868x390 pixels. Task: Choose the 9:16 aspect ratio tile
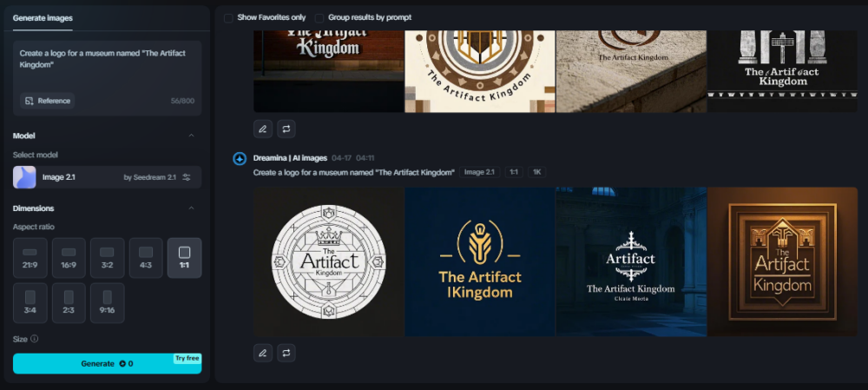point(108,302)
